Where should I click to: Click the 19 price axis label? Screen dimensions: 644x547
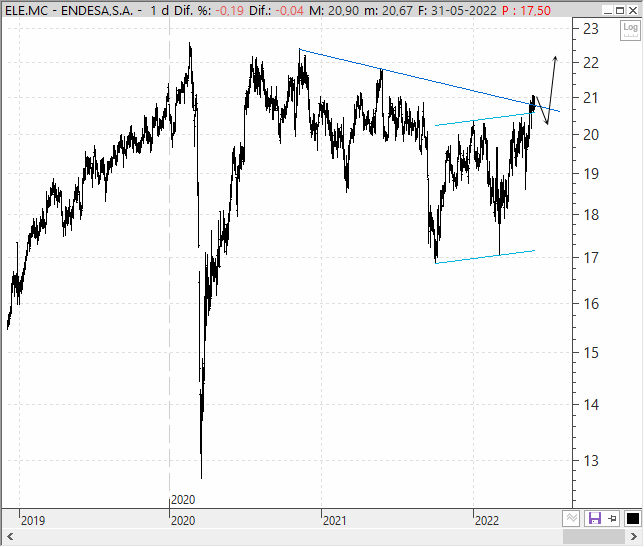click(591, 174)
